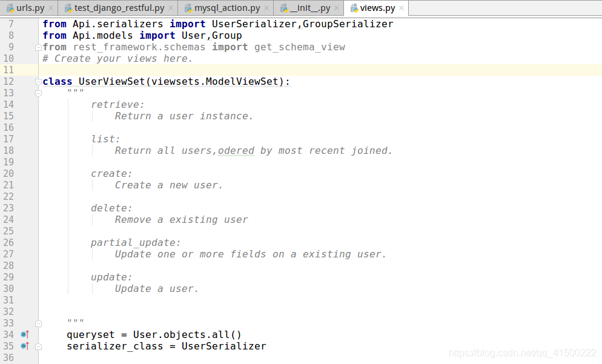The width and height of the screenshot is (602, 364).
Task: Click on 'Update a user.' text
Action: click(x=157, y=289)
